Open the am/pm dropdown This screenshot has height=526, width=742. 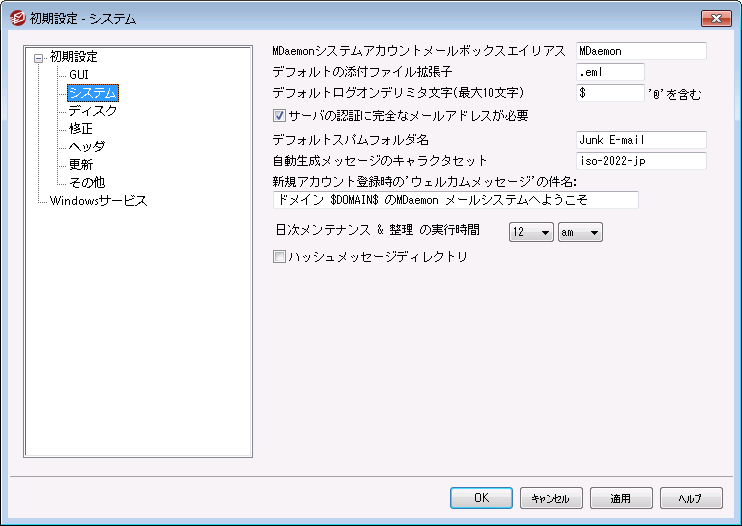coord(580,232)
